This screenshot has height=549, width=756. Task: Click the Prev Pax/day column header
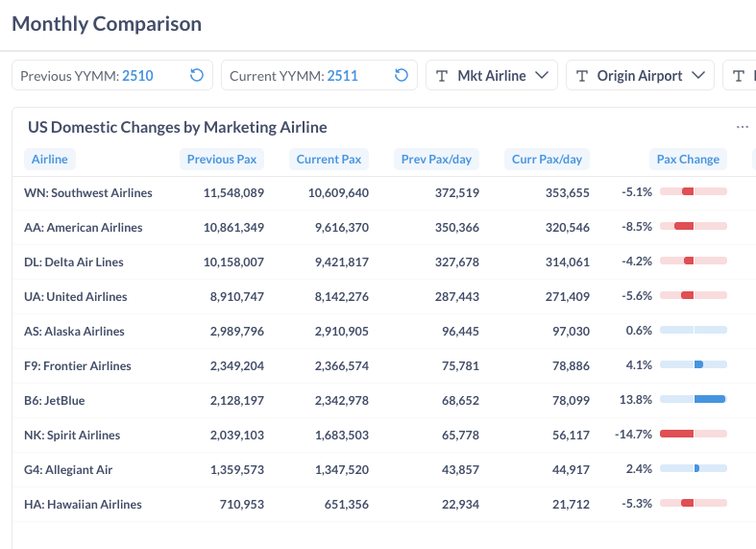tap(436, 160)
